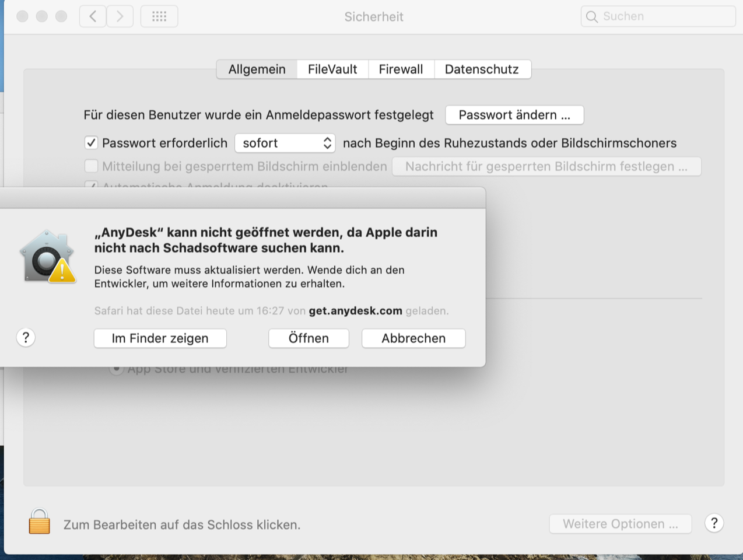The image size is (743, 560).
Task: Close the Sicherheit window with the first window button
Action: coord(22,16)
